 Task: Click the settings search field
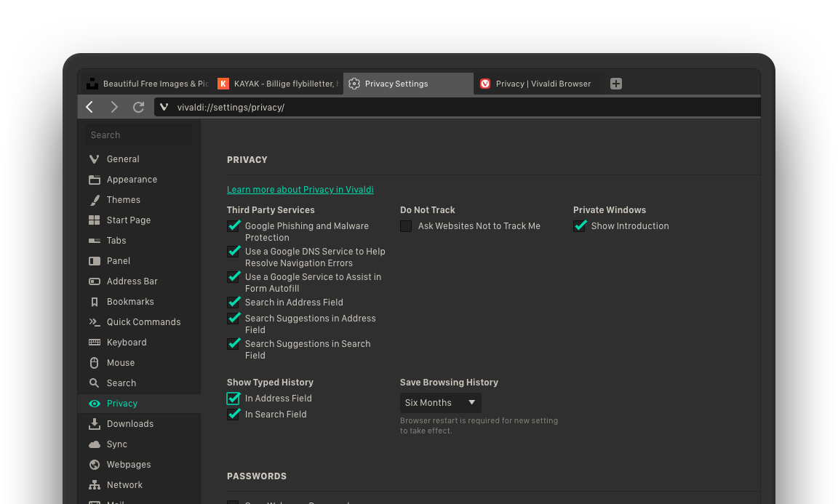coord(138,135)
